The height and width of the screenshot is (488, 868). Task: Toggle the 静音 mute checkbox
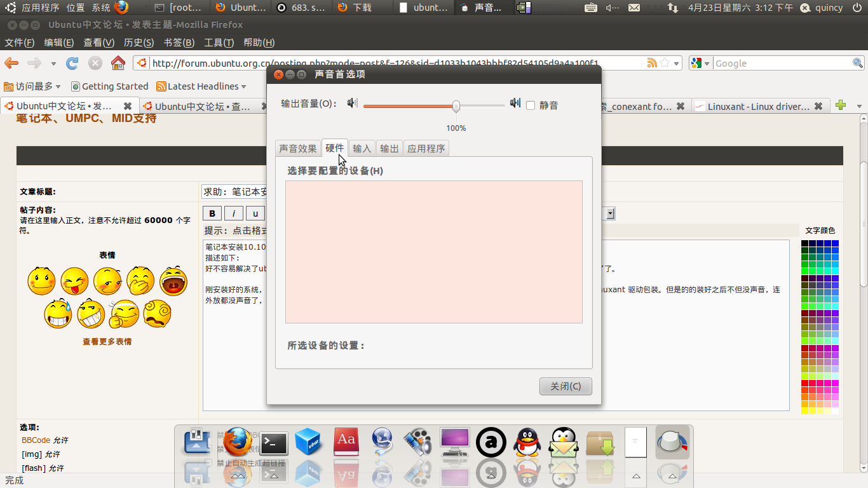531,105
